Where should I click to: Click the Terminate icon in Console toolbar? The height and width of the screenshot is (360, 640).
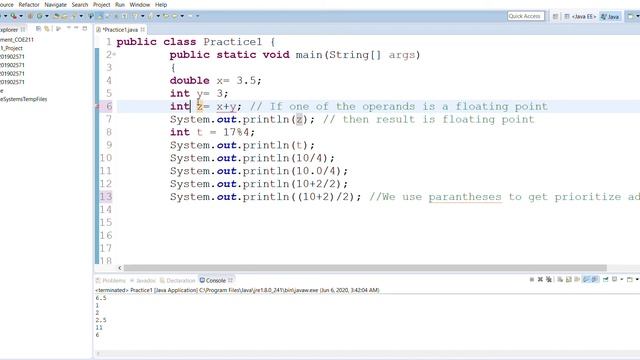point(532,280)
